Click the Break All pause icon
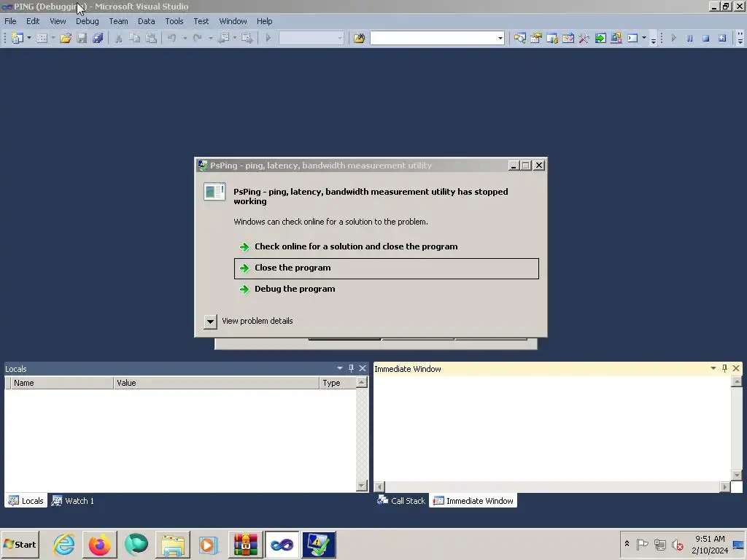 [x=690, y=38]
